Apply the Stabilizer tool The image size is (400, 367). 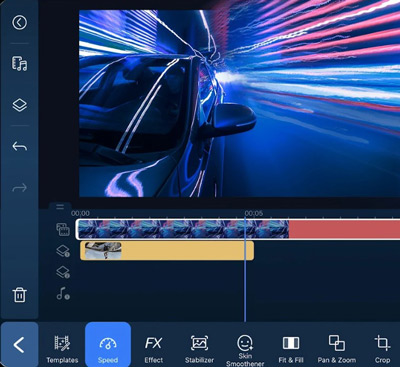[x=199, y=349]
